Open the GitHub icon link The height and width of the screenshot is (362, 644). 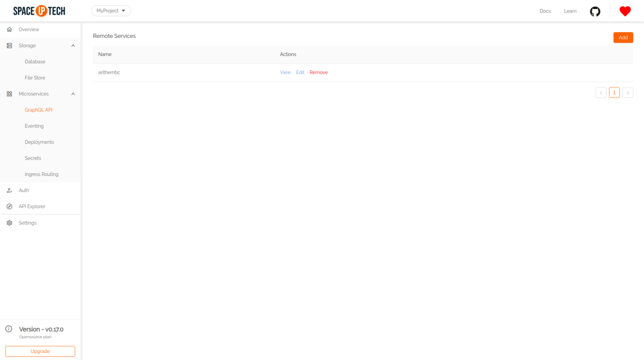click(x=595, y=11)
